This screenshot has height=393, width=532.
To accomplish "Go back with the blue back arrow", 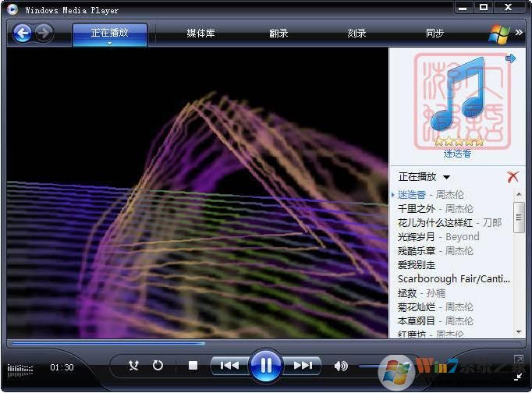I will (x=23, y=34).
